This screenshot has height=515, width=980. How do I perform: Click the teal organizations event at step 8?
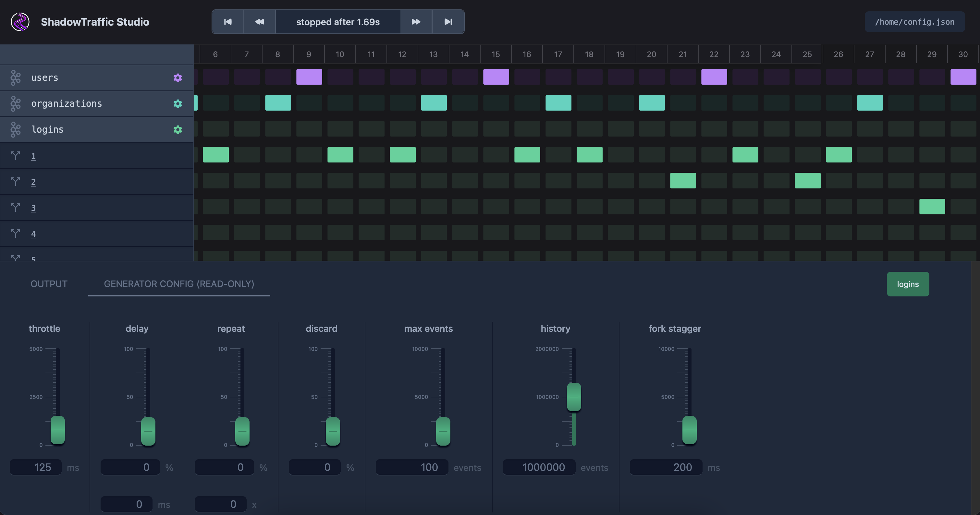278,102
